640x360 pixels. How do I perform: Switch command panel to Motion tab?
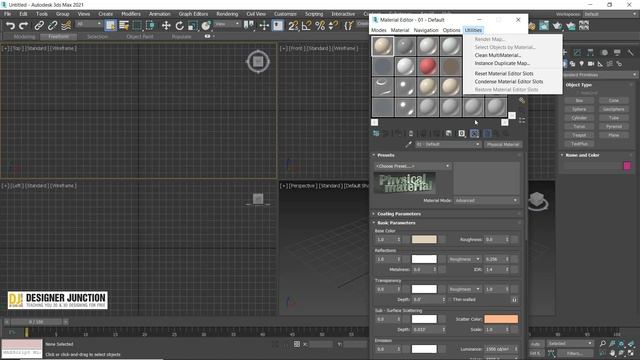(604, 52)
